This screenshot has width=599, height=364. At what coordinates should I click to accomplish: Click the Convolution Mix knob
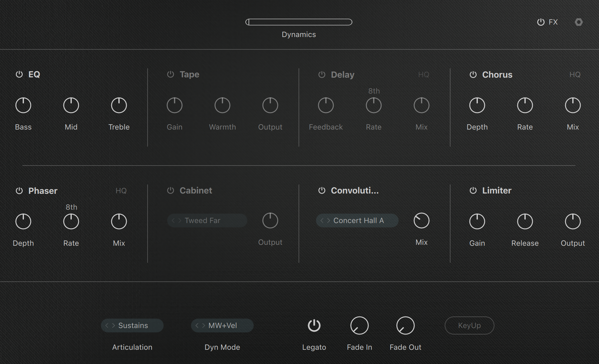(421, 221)
